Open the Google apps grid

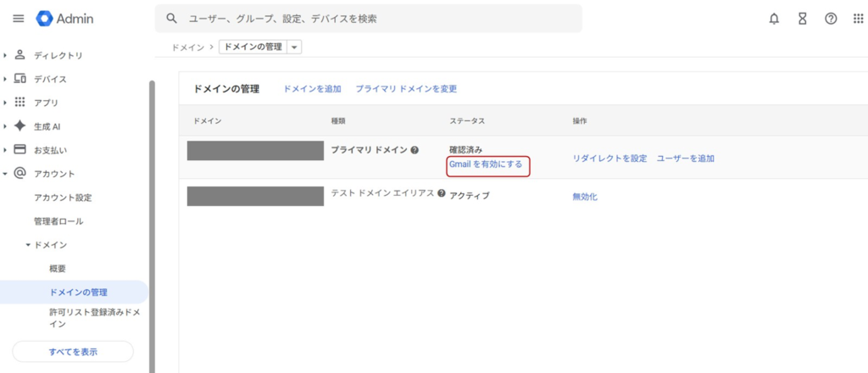(858, 19)
